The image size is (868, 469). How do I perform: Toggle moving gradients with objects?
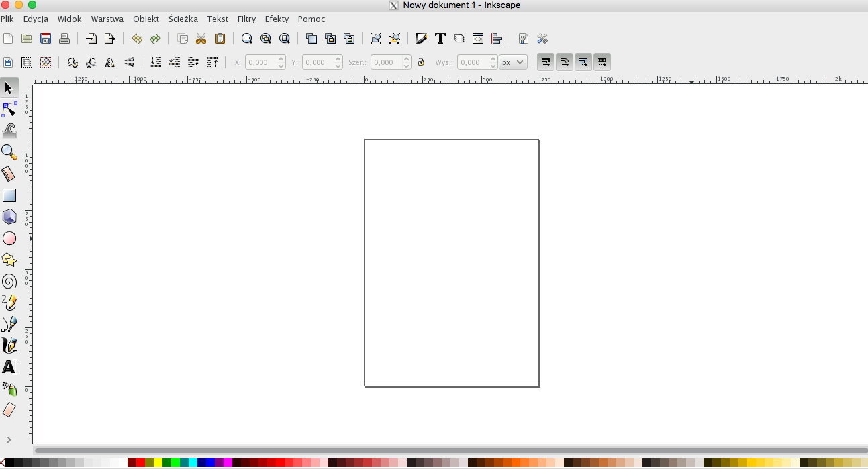pyautogui.click(x=583, y=62)
